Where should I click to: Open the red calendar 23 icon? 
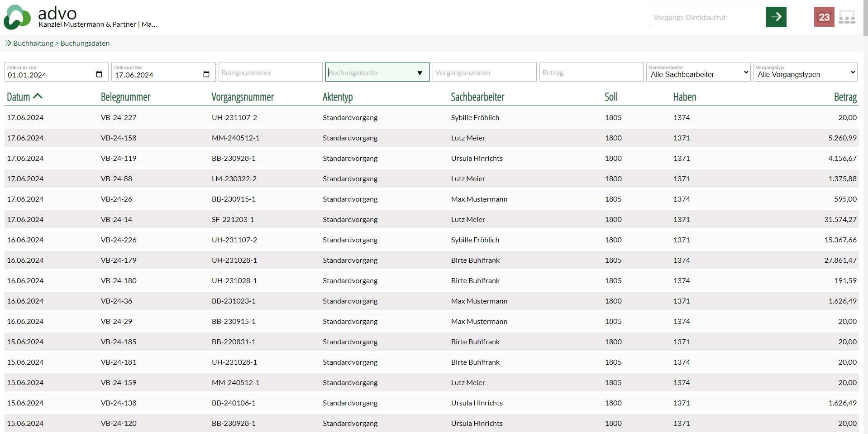tap(824, 17)
